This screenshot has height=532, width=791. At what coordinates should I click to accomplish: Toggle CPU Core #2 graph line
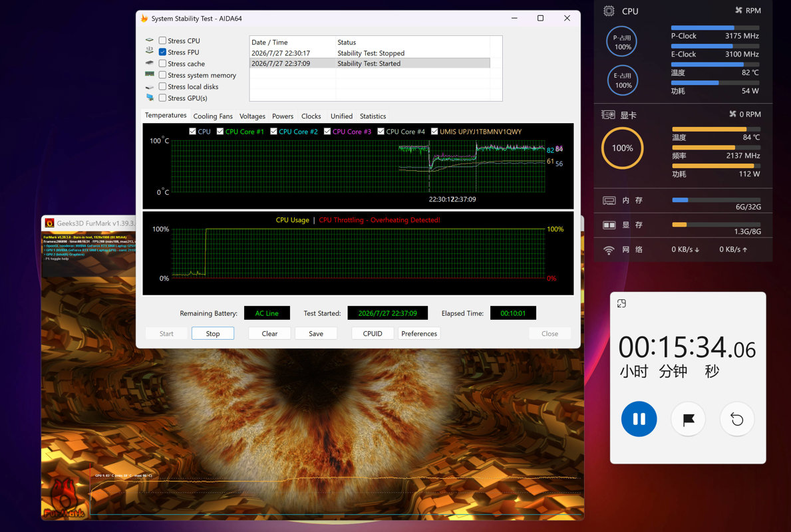coord(273,131)
